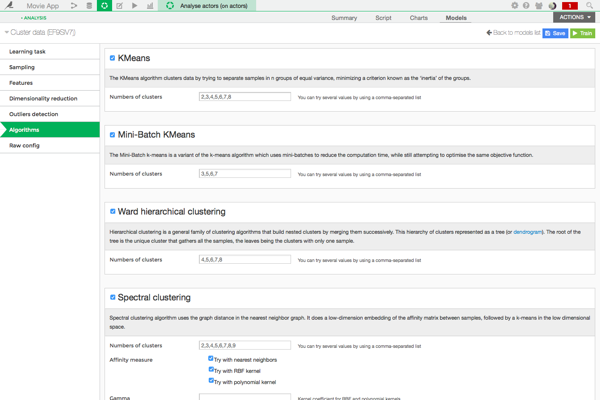Click the help question mark icon

pos(527,6)
